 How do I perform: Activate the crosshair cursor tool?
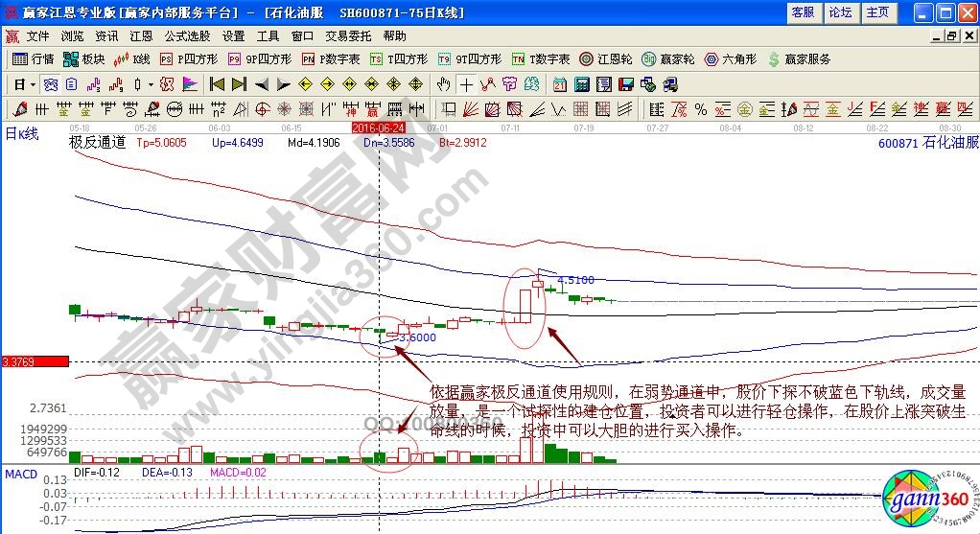pyautogui.click(x=467, y=84)
